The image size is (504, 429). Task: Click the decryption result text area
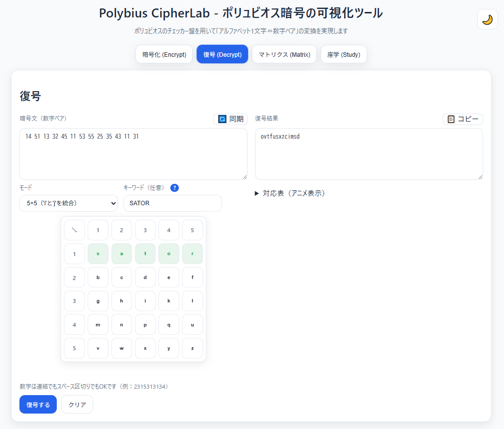369,154
